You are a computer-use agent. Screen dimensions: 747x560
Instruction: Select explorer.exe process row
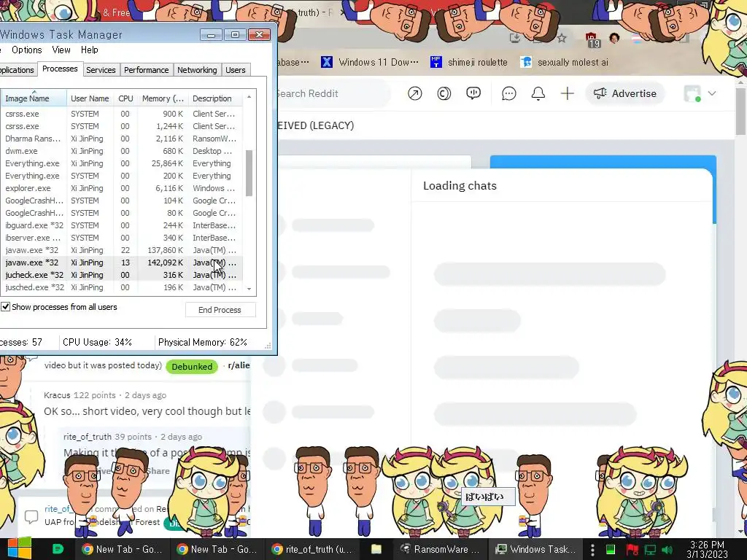coord(122,188)
